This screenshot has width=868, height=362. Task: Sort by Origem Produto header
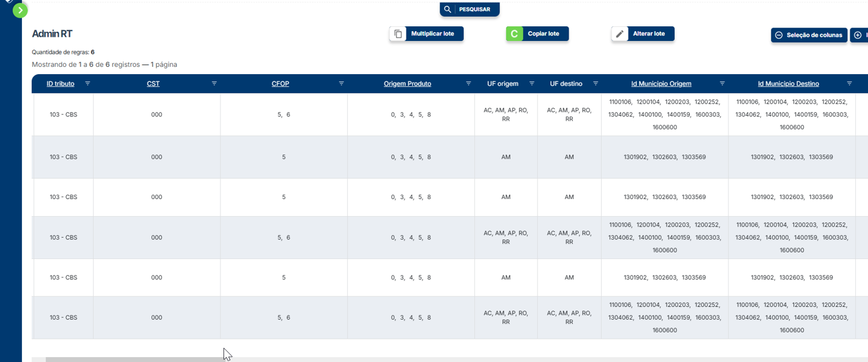click(x=408, y=84)
